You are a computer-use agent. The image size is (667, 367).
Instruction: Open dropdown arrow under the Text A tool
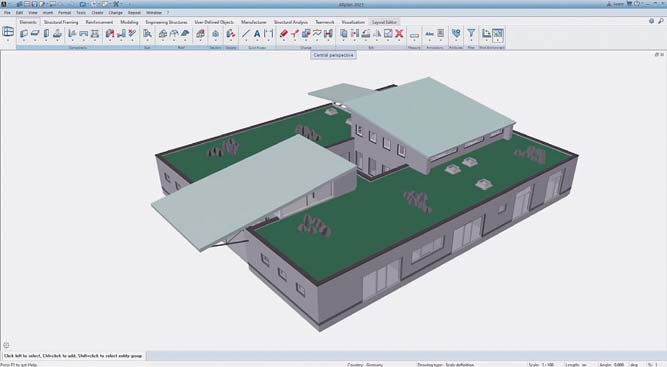point(257,41)
